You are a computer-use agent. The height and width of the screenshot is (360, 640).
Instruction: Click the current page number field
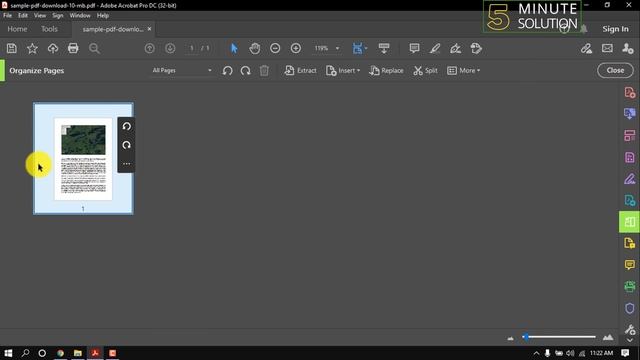pyautogui.click(x=192, y=49)
